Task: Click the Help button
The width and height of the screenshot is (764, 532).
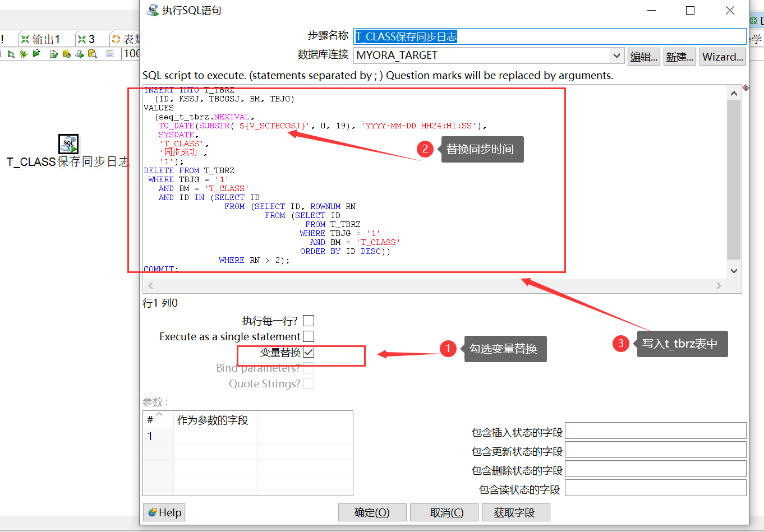Action: tap(164, 512)
